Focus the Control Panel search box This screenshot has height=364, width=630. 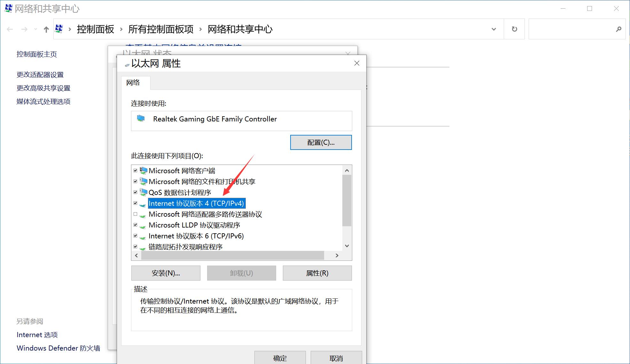tap(577, 29)
